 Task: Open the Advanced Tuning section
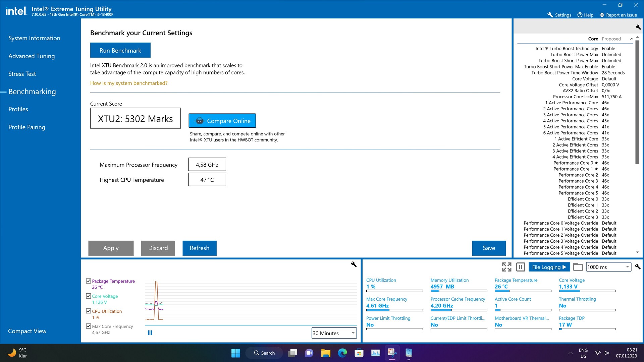click(x=32, y=56)
